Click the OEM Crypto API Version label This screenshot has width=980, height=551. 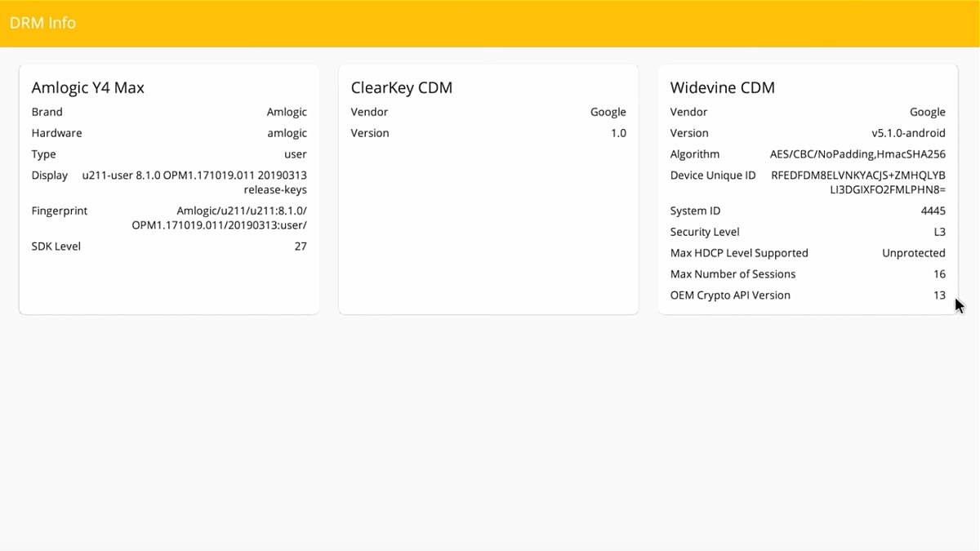[x=730, y=295]
